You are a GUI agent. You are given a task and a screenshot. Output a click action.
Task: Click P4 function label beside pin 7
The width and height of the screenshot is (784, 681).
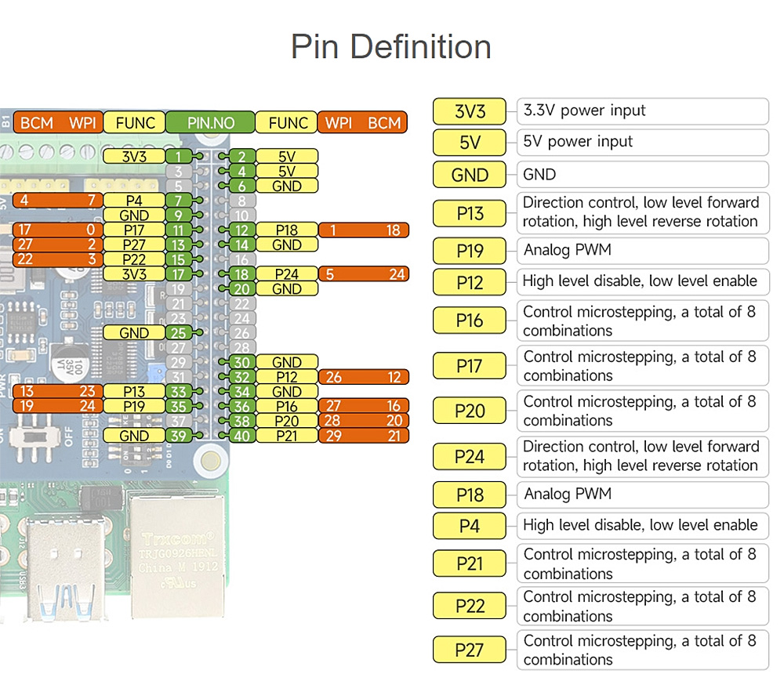134,201
